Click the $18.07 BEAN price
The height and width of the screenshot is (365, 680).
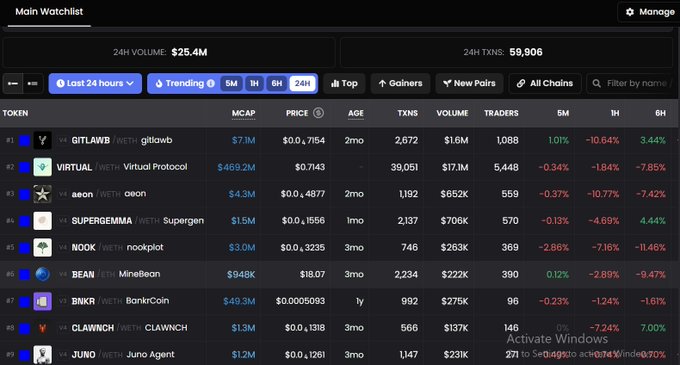pyautogui.click(x=312, y=274)
